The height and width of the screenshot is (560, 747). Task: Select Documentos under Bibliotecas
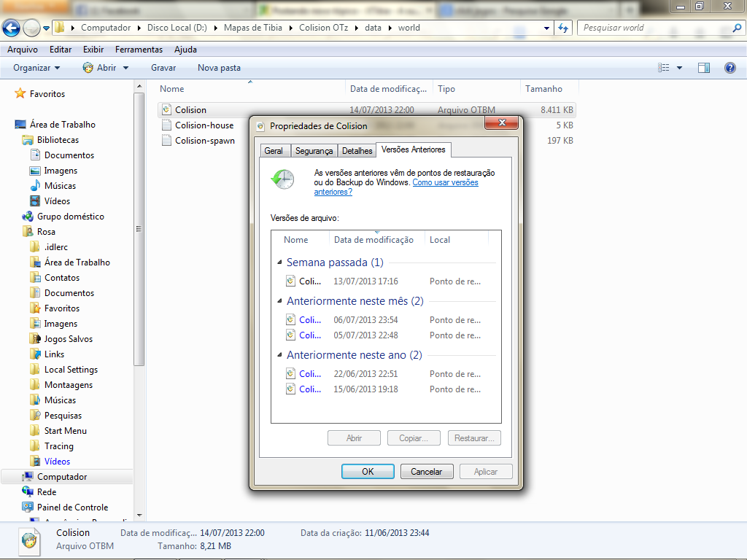click(x=69, y=155)
